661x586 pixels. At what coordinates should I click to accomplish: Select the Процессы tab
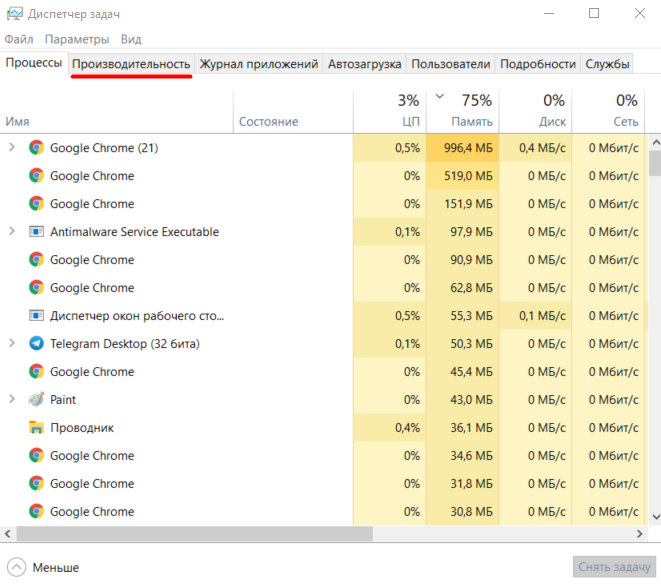[34, 63]
